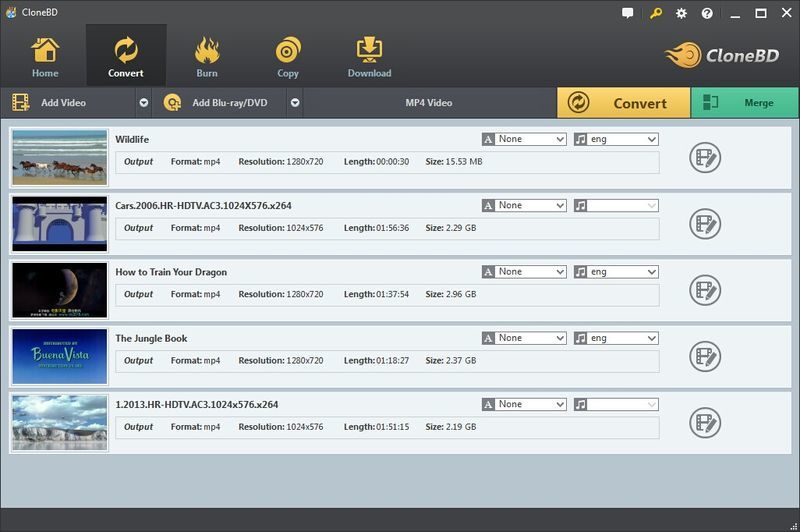Edit the Wildlife video with the edit icon

coord(705,158)
